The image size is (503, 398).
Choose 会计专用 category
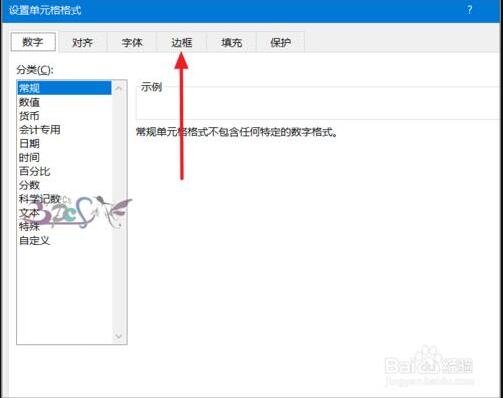tap(64, 130)
